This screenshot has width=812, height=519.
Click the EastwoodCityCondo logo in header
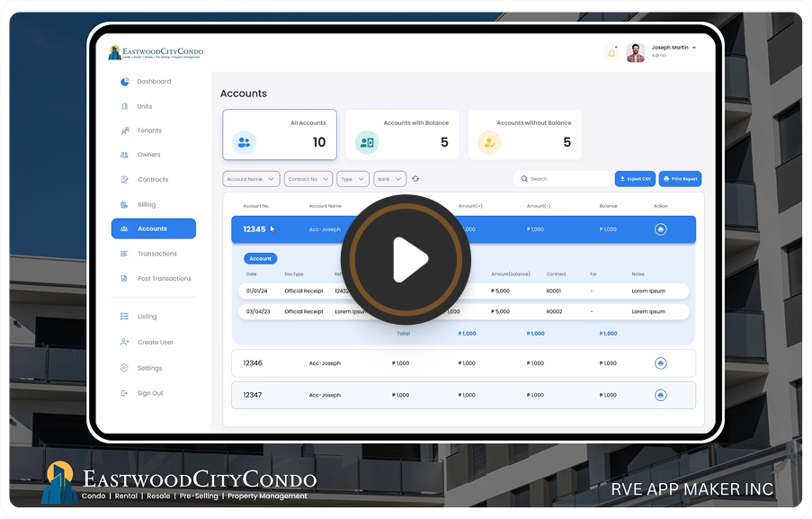pos(156,52)
